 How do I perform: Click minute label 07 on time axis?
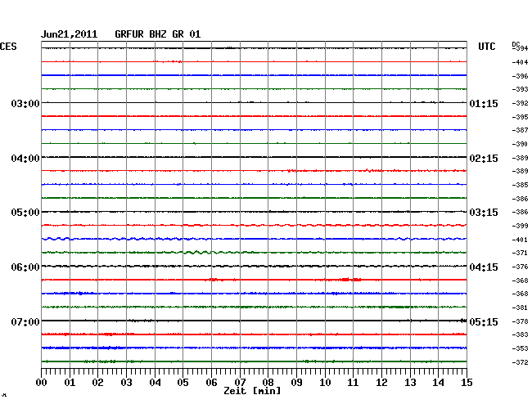[240, 383]
